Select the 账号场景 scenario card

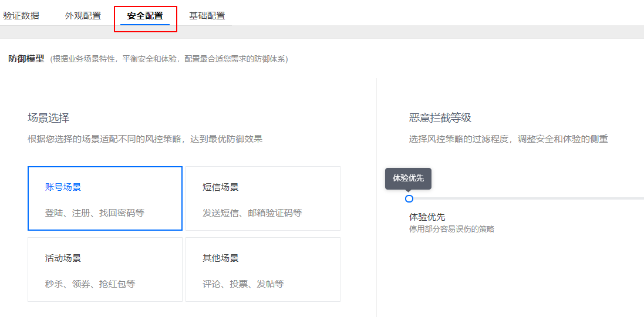tap(104, 198)
